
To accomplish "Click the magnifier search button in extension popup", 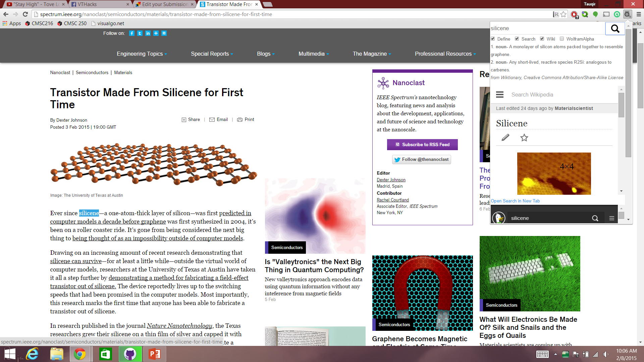I will 615,28.
